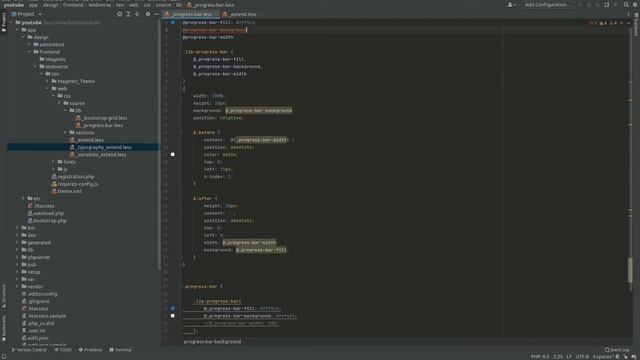Click white color swatch beside color: white
The width and height of the screenshot is (640, 360).
click(x=173, y=155)
